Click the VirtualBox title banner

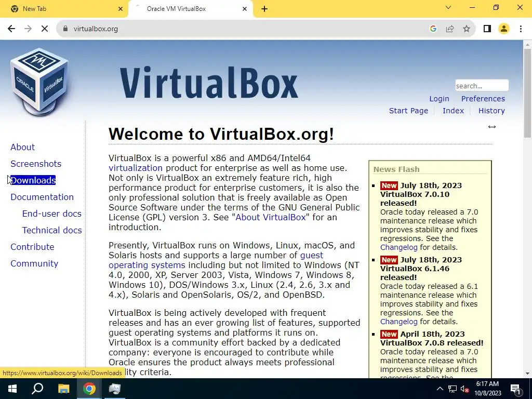(209, 83)
